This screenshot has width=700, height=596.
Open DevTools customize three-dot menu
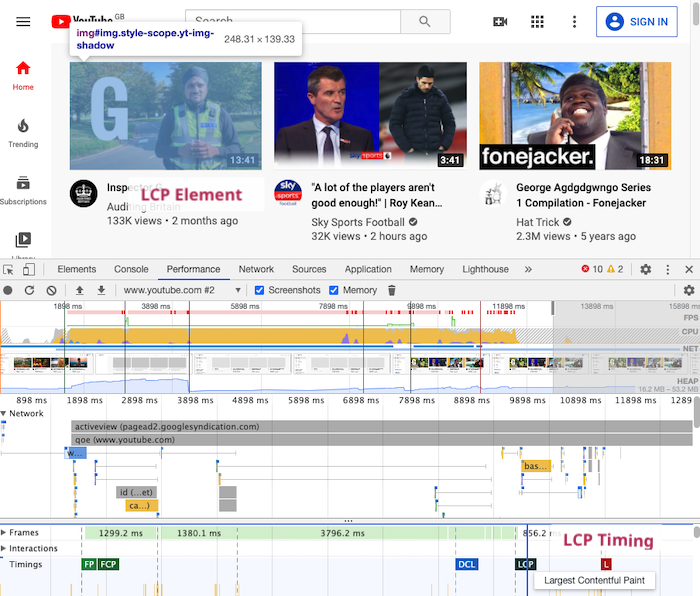click(667, 269)
